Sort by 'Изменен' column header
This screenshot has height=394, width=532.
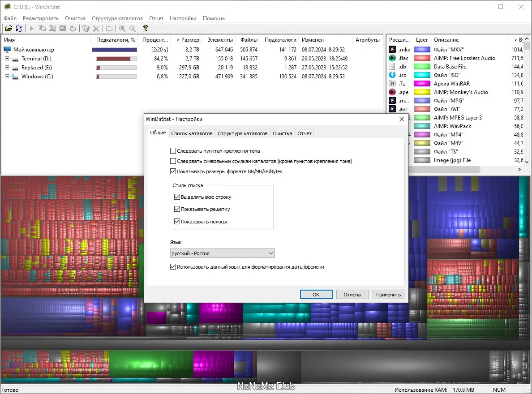(x=326, y=40)
